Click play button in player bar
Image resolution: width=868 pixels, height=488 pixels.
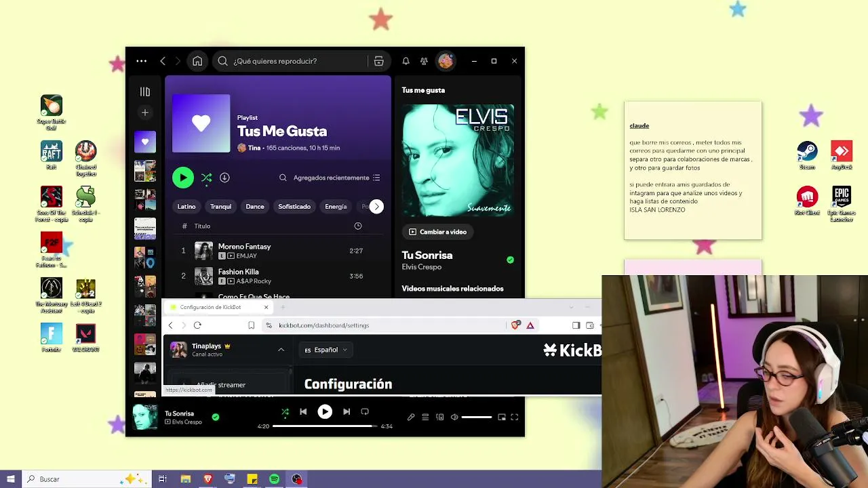pyautogui.click(x=325, y=411)
